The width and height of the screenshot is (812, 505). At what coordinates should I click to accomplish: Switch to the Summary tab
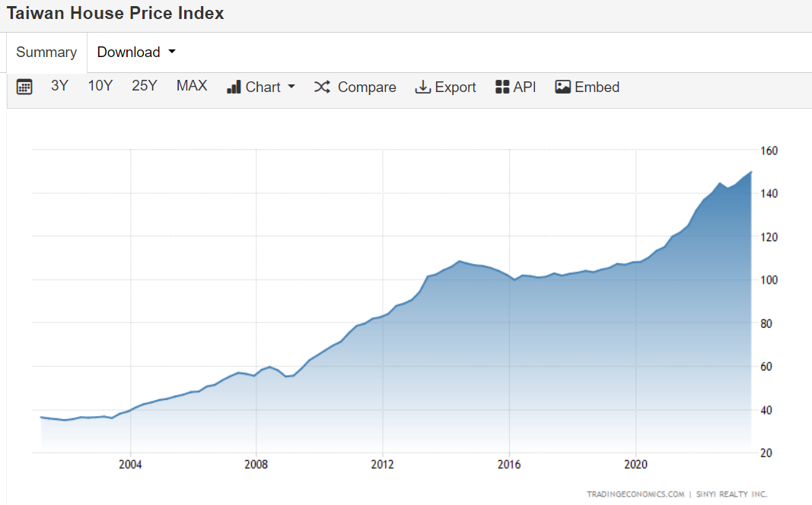coord(46,52)
